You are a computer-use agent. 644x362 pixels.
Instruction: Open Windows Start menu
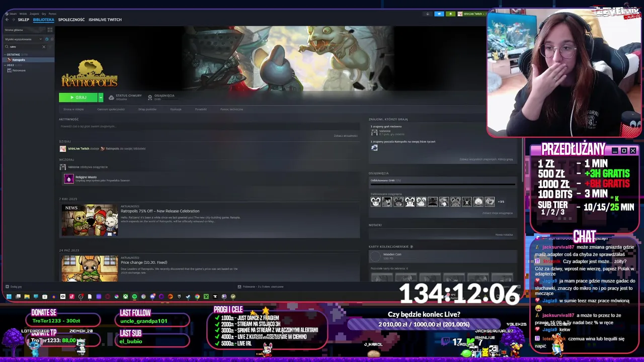(x=9, y=297)
